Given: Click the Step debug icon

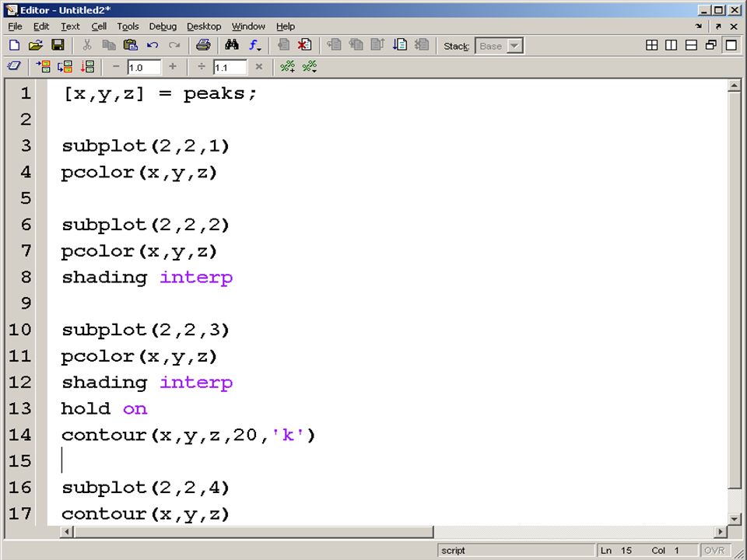Looking at the screenshot, I should click(334, 45).
